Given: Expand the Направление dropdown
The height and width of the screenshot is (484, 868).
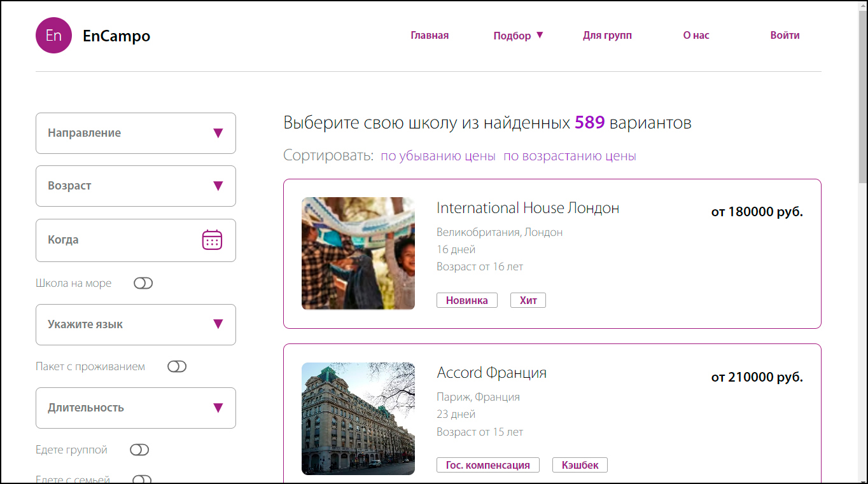Looking at the screenshot, I should point(136,133).
